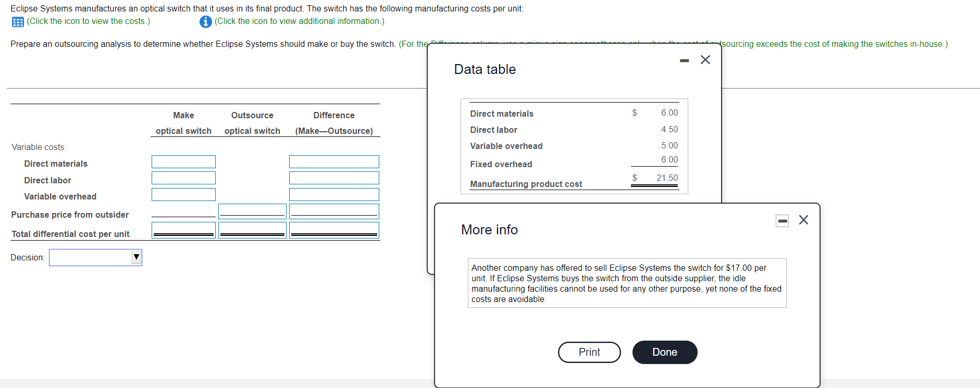Click the 21.50 manufacturing product cost value
Viewport: 980px width, 388px height.
(x=667, y=178)
